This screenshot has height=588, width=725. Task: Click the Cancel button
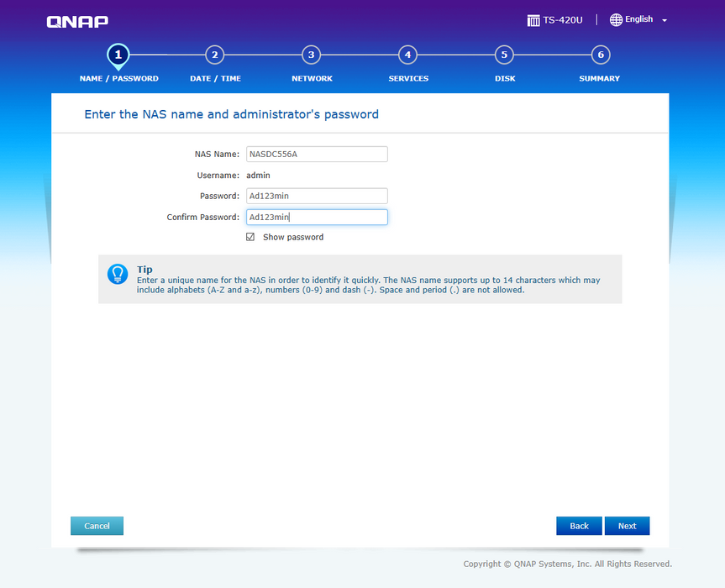coord(97,526)
